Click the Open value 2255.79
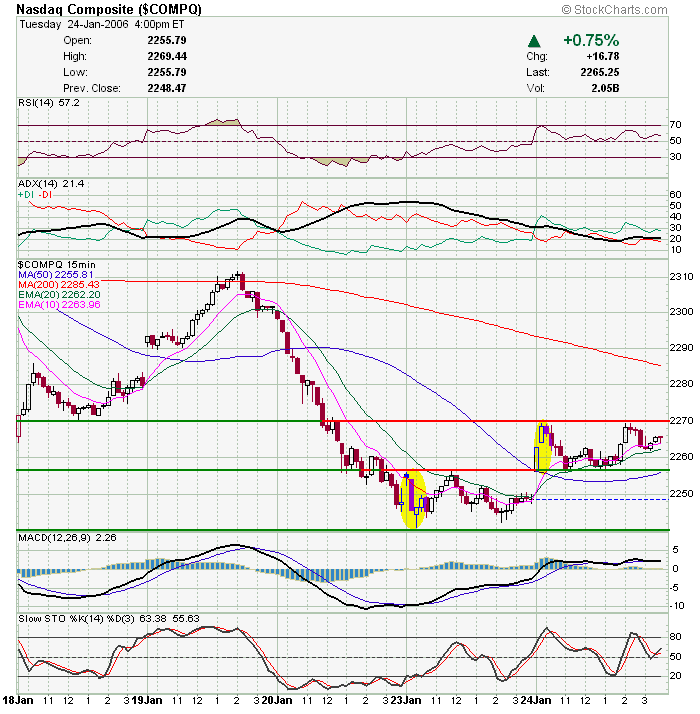Screen dimensions: 700x714 pos(167,40)
